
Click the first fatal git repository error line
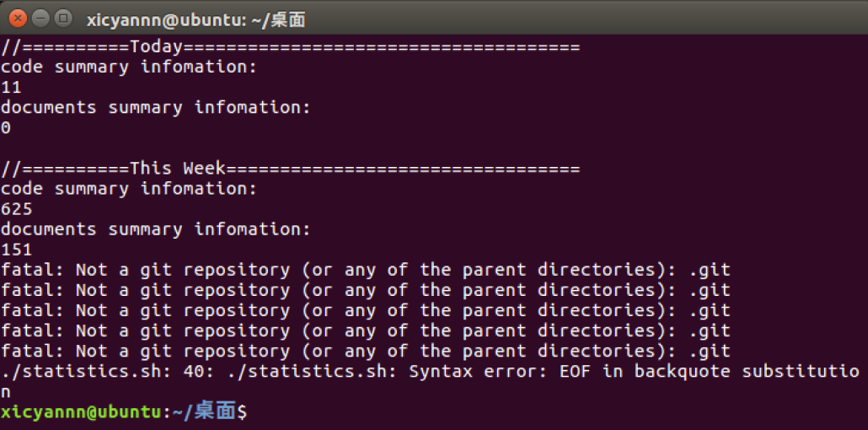point(366,271)
